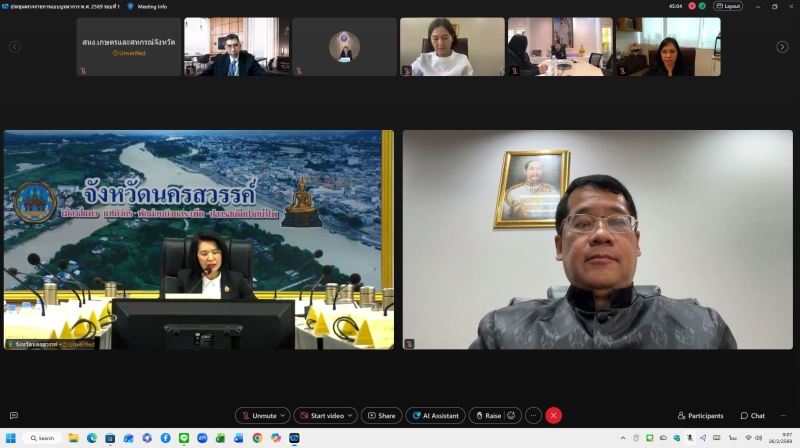Show previous participants in the filmstrip
Viewport: 800px width, 448px height.
pos(14,46)
